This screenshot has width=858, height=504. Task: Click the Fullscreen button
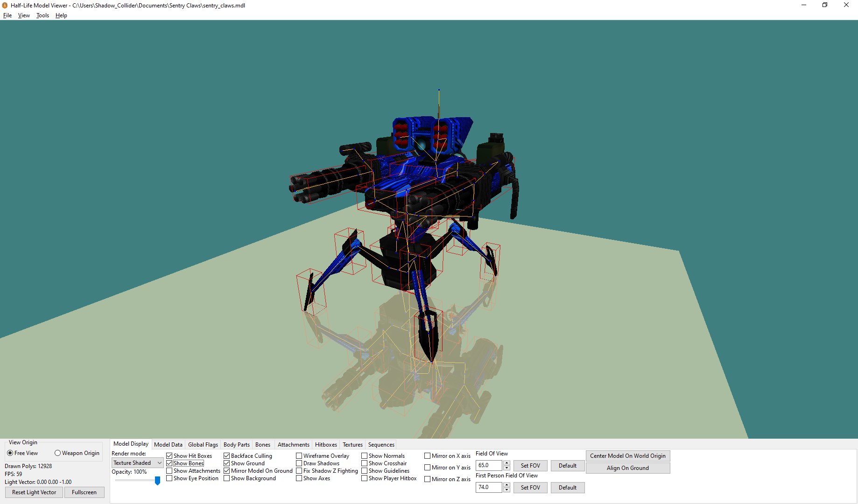pos(84,492)
